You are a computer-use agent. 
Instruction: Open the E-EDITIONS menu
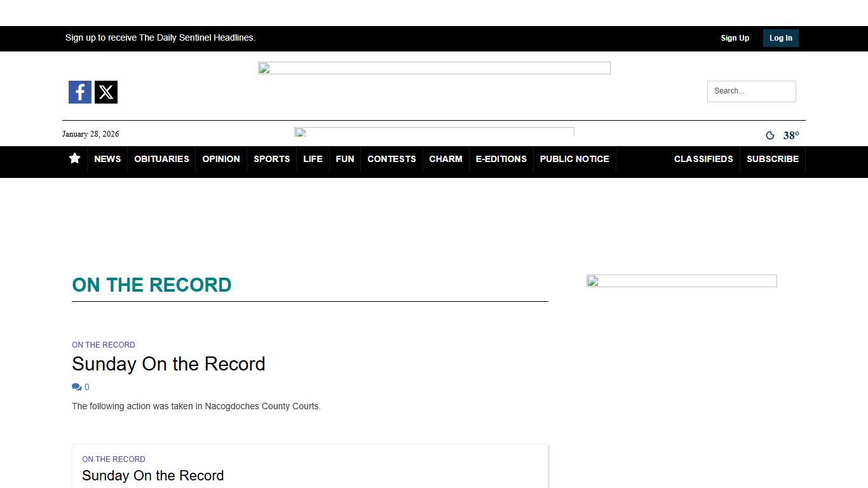tap(501, 159)
